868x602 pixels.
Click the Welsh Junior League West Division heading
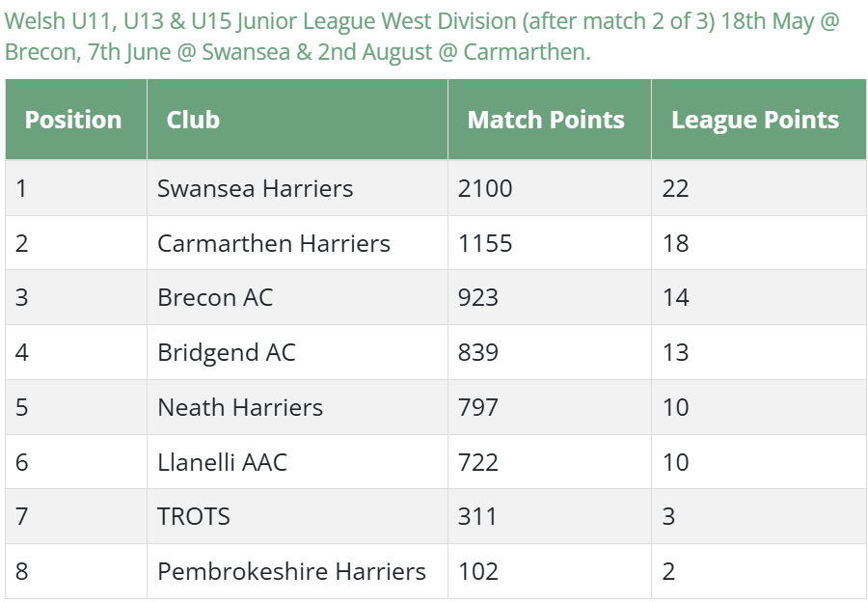pyautogui.click(x=422, y=37)
